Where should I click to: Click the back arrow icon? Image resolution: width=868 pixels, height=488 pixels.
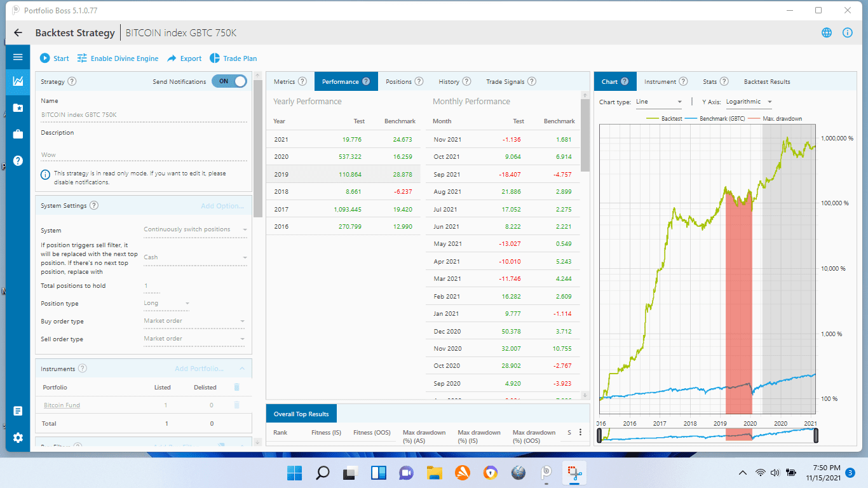coord(18,33)
